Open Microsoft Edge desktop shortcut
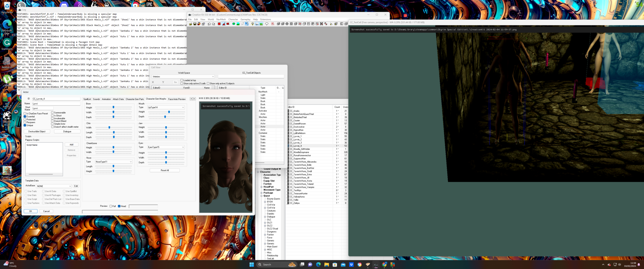This screenshot has height=269, width=644. pos(7,27)
